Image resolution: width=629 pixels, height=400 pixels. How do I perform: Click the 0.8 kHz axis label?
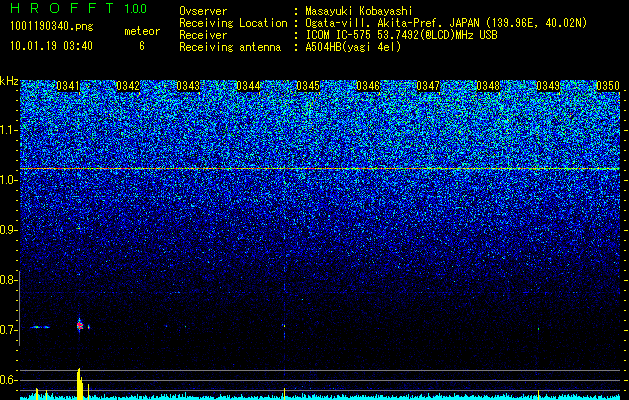point(9,280)
